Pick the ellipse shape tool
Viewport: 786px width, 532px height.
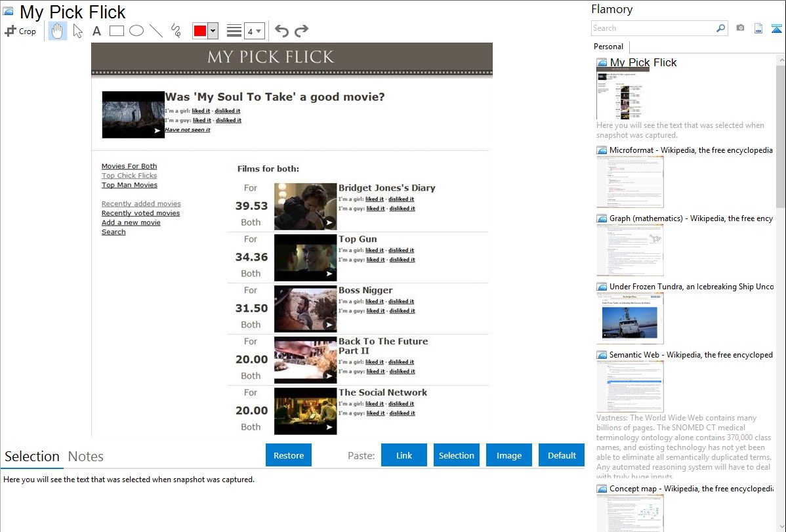136,31
